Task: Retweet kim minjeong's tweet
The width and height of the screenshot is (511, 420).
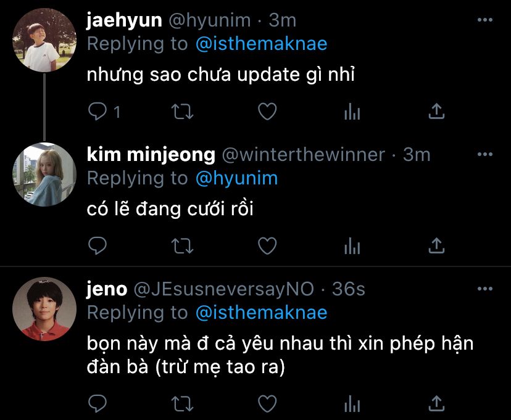Action: 182,246
